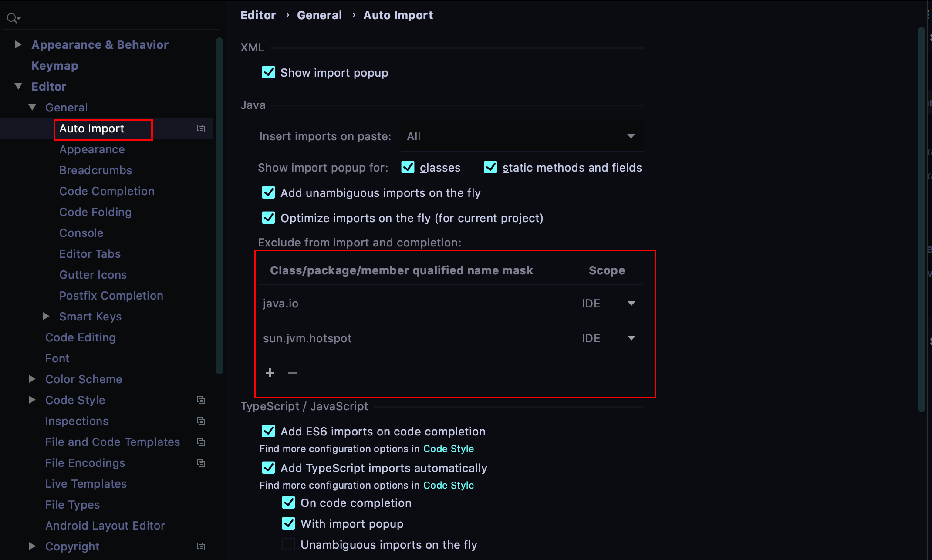
Task: Open the scope dropdown for java.io
Action: pyautogui.click(x=631, y=304)
